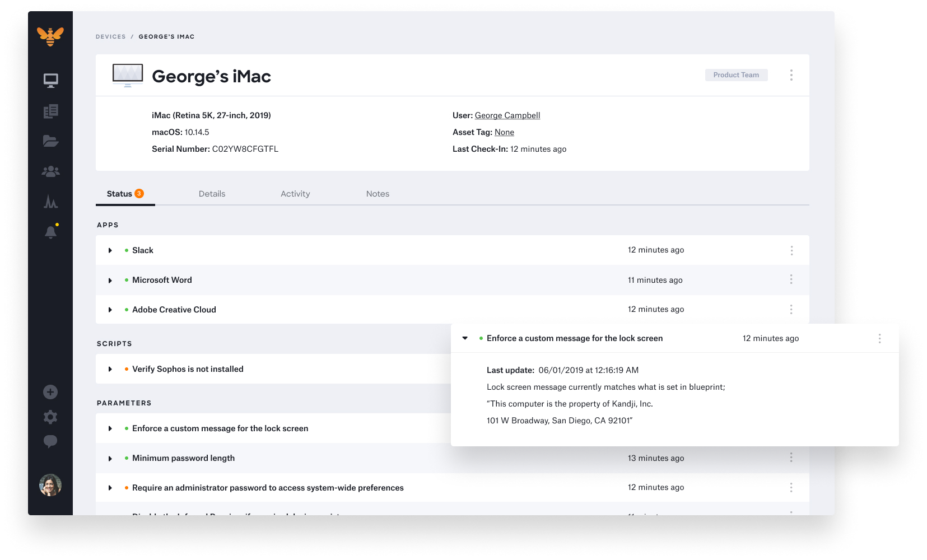Image resolution: width=927 pixels, height=560 pixels.
Task: Click the Minimum password length label
Action: tap(183, 458)
